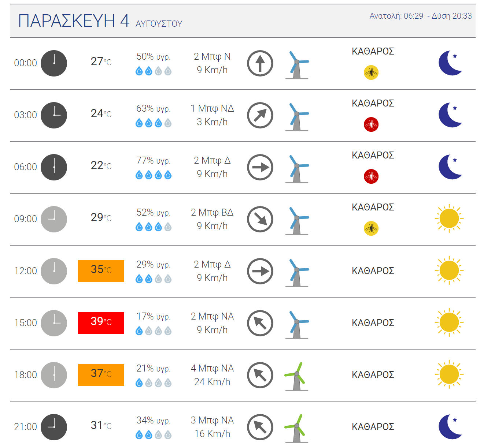This screenshot has height=448, width=480.
Task: Click the yellow mosquito icon at 09:00
Action: pyautogui.click(x=371, y=228)
